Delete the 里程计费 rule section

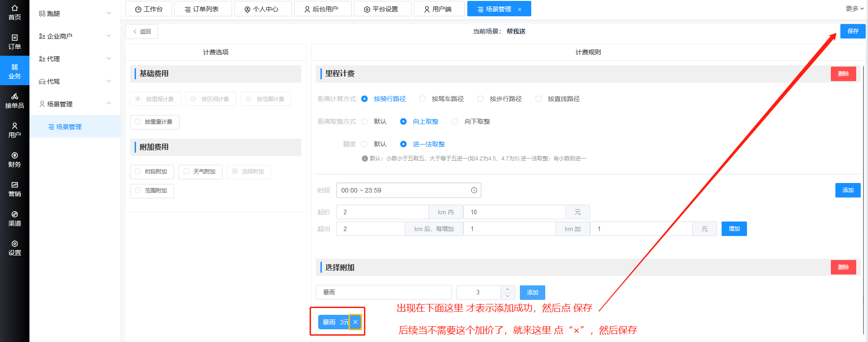[843, 74]
